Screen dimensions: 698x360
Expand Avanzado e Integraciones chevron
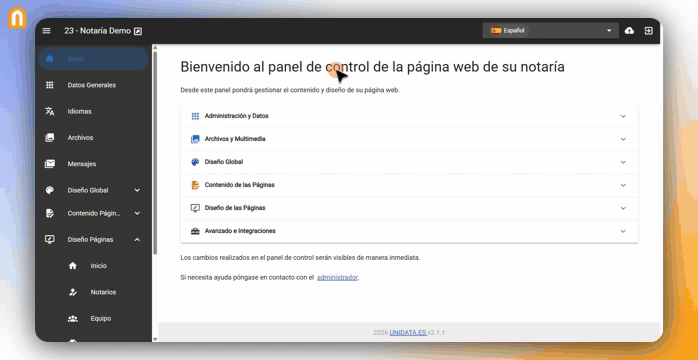click(623, 231)
